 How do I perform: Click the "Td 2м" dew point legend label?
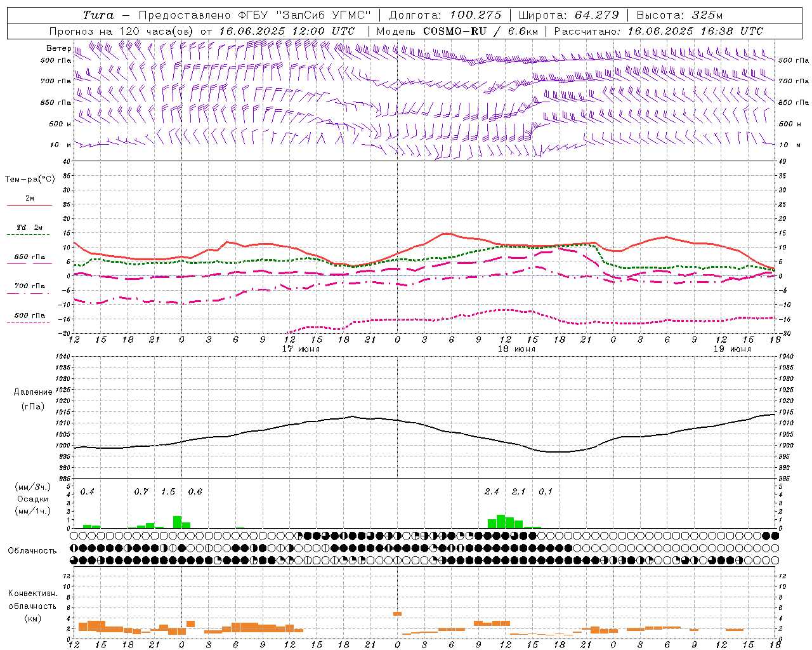(29, 227)
